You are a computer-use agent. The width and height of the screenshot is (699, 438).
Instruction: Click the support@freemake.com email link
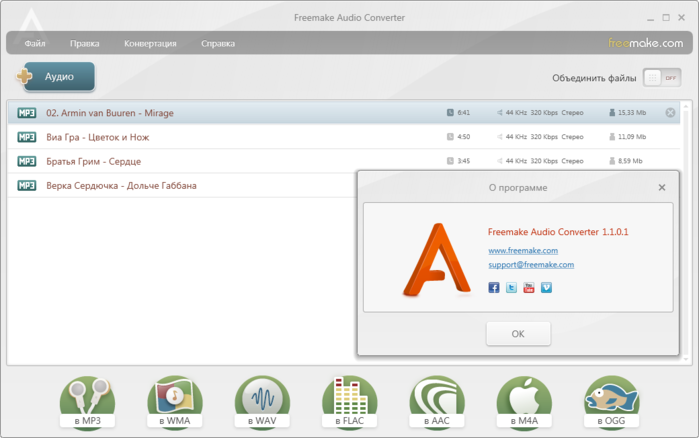(531, 265)
